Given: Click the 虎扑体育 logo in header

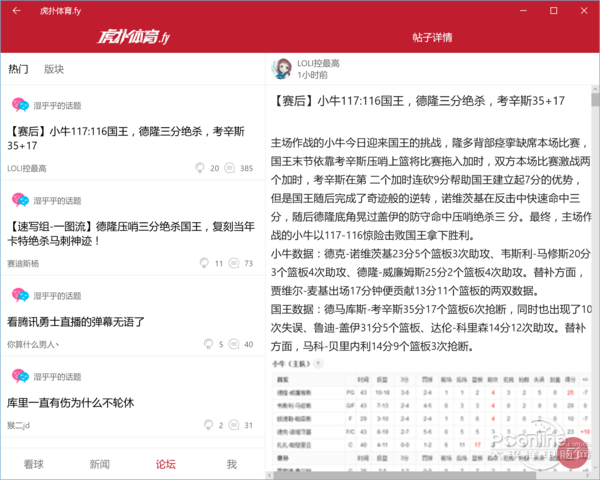Looking at the screenshot, I should [x=132, y=38].
